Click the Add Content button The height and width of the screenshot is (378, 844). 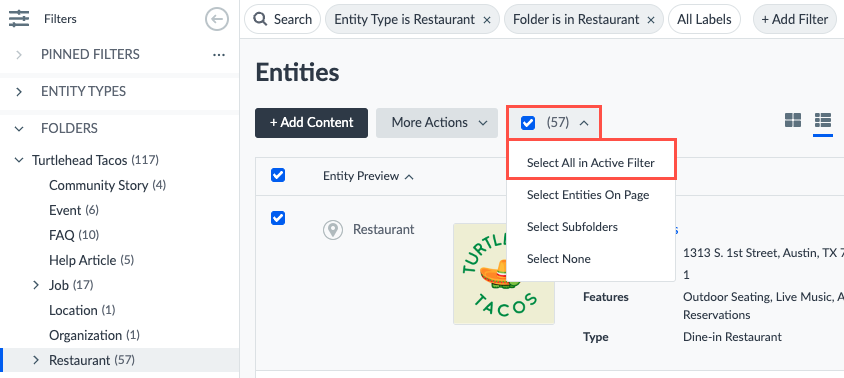312,123
